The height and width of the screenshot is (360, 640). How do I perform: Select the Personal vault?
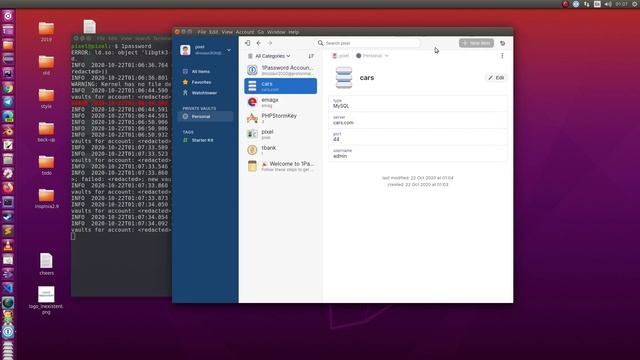coord(205,116)
